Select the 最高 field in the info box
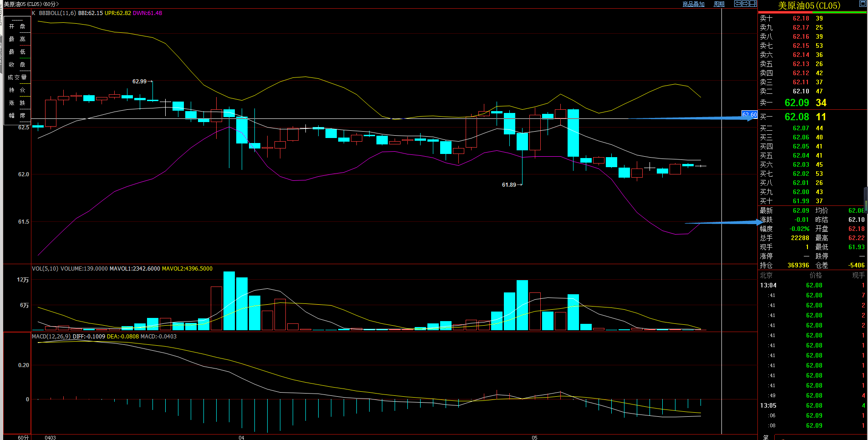The width and height of the screenshot is (868, 440). pyautogui.click(x=17, y=39)
